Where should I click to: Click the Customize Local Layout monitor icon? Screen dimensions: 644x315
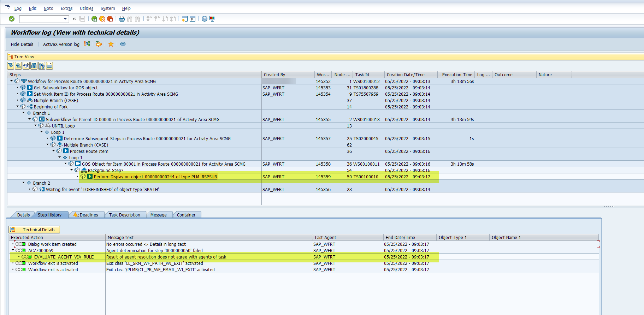click(212, 19)
